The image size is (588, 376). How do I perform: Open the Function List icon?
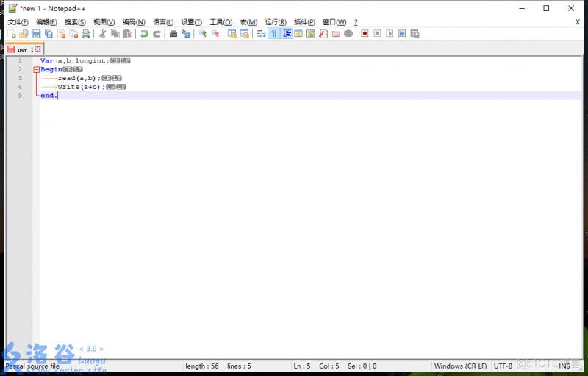pyautogui.click(x=323, y=34)
